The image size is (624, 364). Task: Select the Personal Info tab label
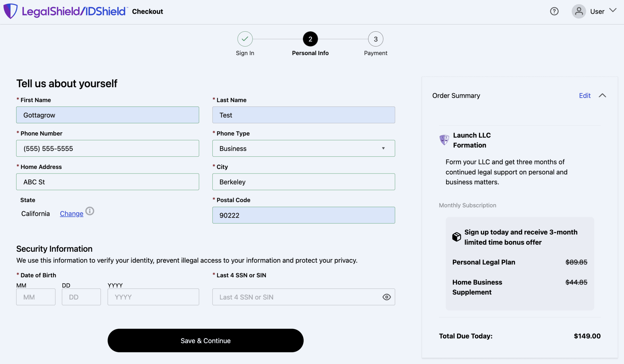(x=310, y=53)
